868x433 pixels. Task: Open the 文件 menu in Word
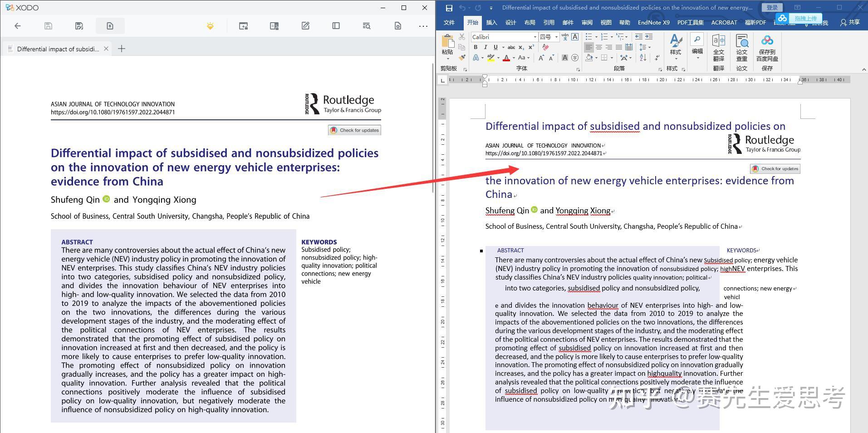[449, 22]
